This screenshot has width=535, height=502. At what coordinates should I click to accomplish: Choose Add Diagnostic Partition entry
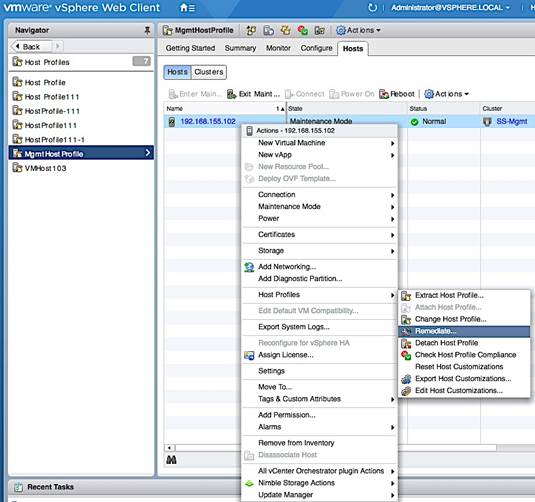coord(300,279)
